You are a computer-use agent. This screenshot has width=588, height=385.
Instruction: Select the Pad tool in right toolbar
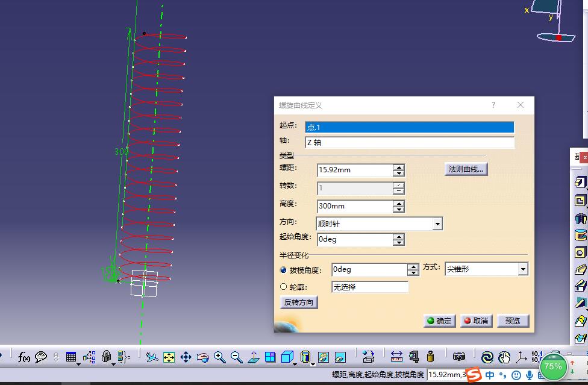coord(580,183)
